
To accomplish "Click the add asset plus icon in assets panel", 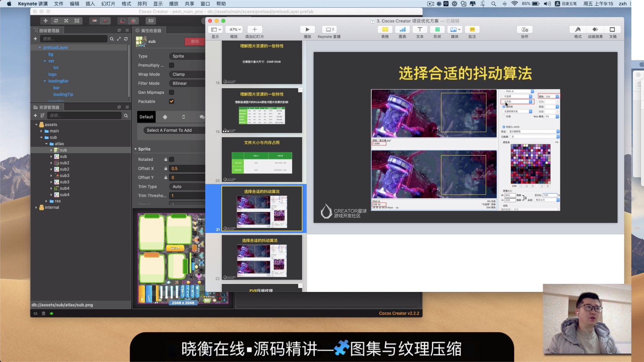I will click(35, 115).
